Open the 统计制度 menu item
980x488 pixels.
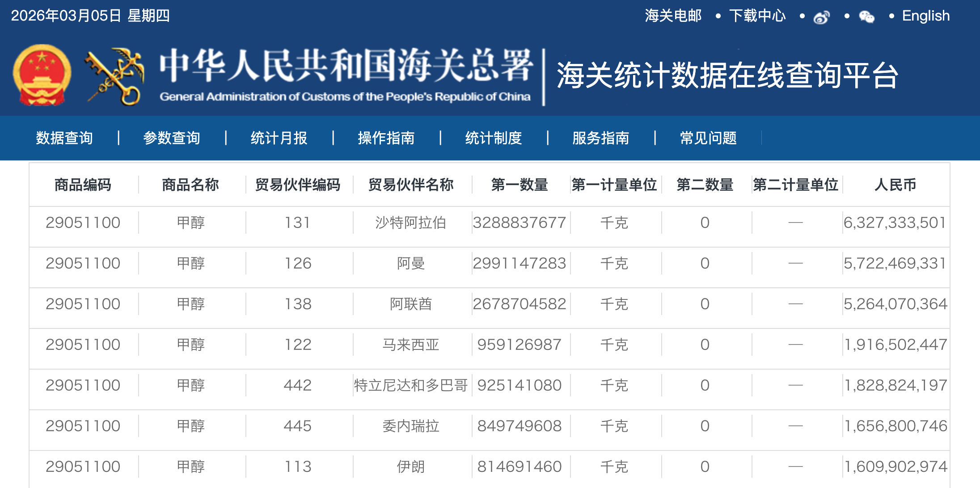coord(494,138)
